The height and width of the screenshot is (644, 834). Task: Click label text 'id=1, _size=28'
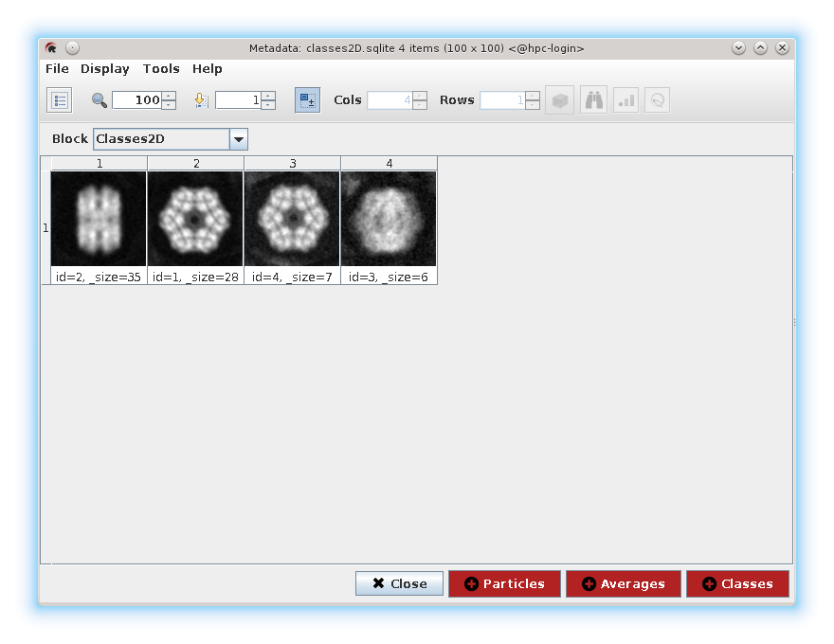(195, 277)
